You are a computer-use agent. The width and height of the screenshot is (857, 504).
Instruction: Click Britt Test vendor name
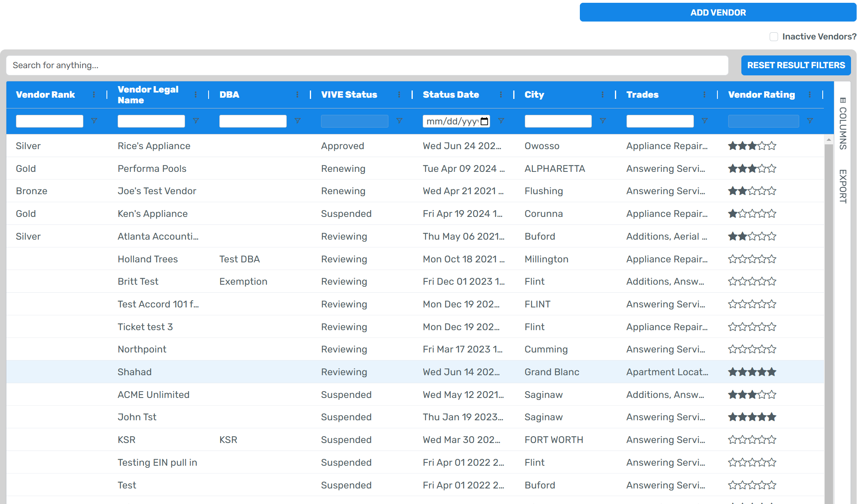(138, 282)
